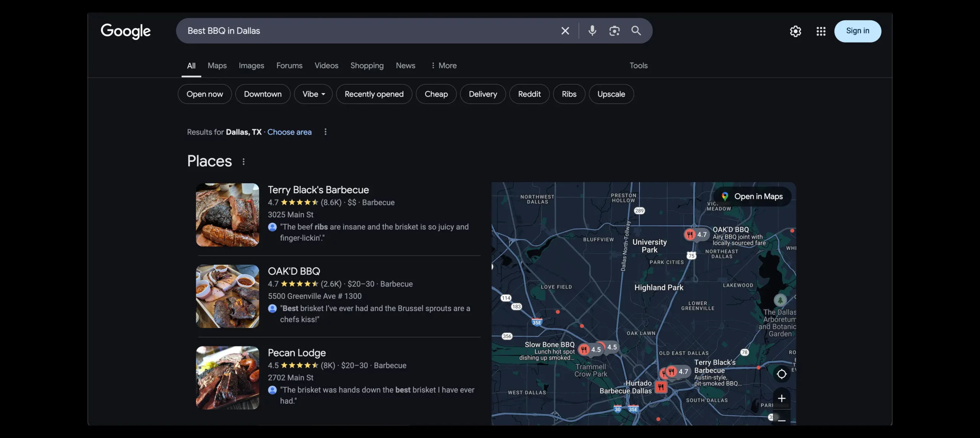
Task: Select OAK'D BBQ 4.7 map pin
Action: 696,235
